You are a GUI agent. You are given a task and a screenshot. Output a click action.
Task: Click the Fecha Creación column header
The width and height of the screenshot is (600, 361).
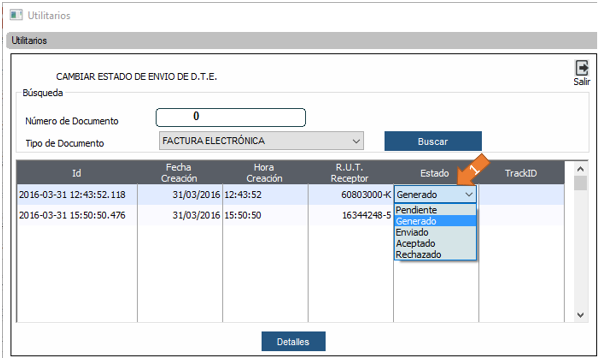point(179,173)
